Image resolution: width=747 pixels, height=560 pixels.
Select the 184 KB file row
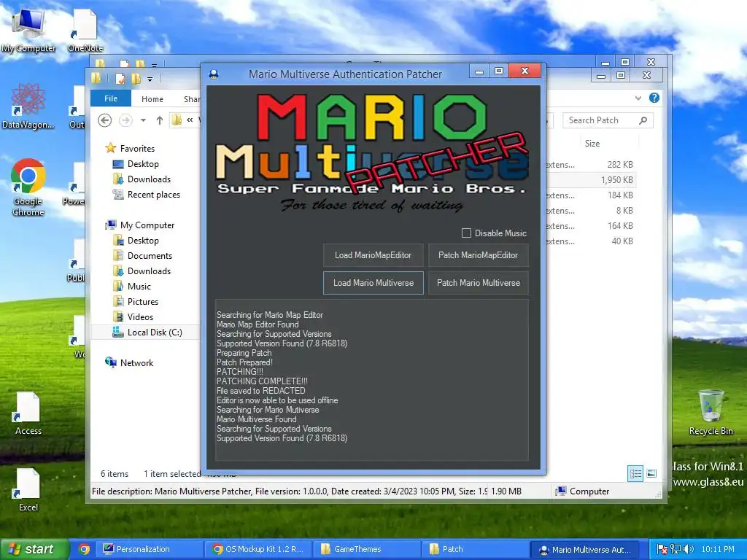589,195
